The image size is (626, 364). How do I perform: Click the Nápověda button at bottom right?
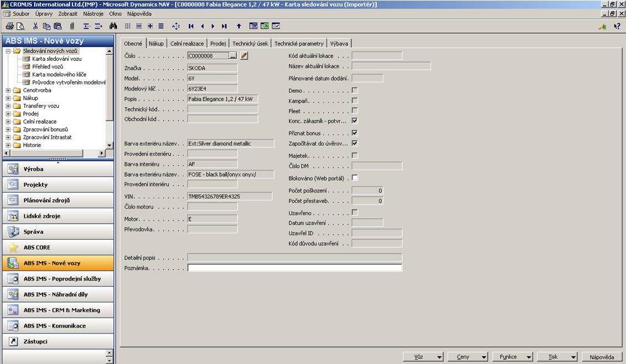(602, 357)
